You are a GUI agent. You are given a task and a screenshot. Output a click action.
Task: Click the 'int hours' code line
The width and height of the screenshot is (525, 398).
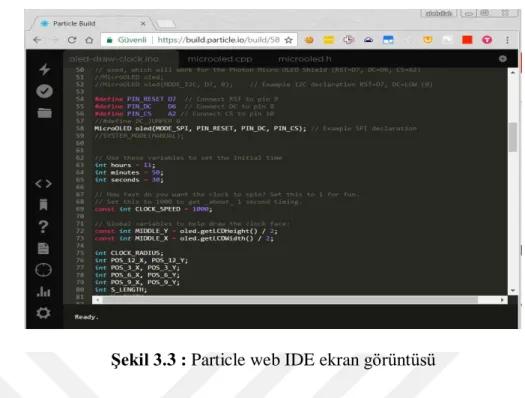point(125,165)
